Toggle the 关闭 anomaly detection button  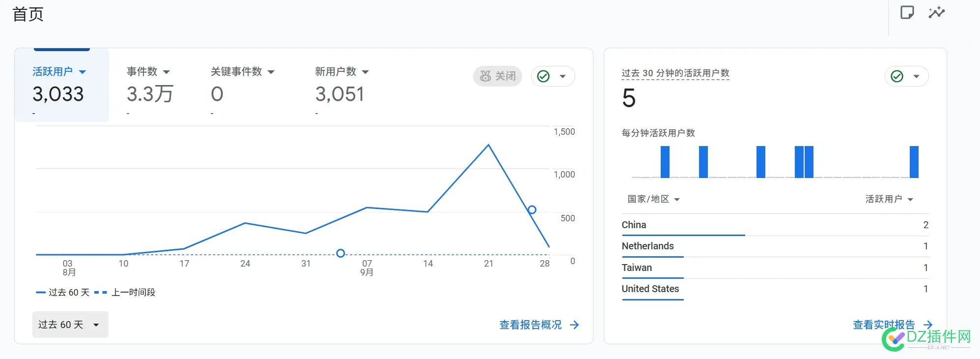[498, 76]
